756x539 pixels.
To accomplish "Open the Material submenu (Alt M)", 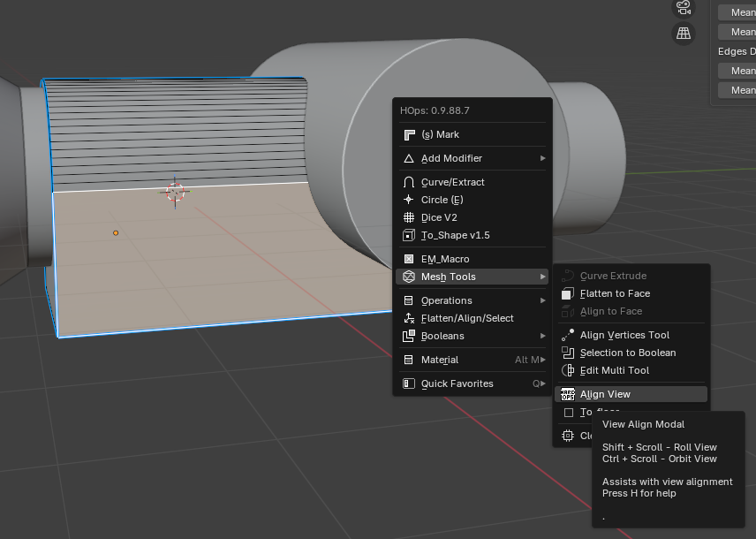I will [472, 360].
